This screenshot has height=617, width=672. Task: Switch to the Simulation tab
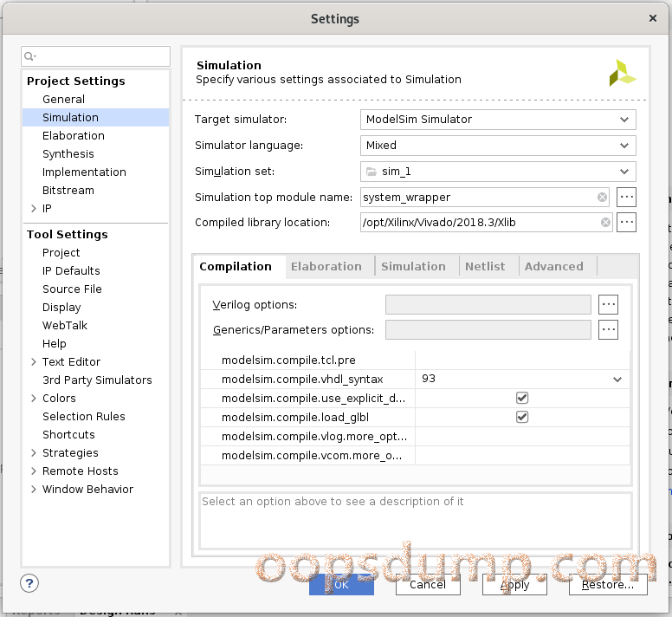pyautogui.click(x=413, y=267)
